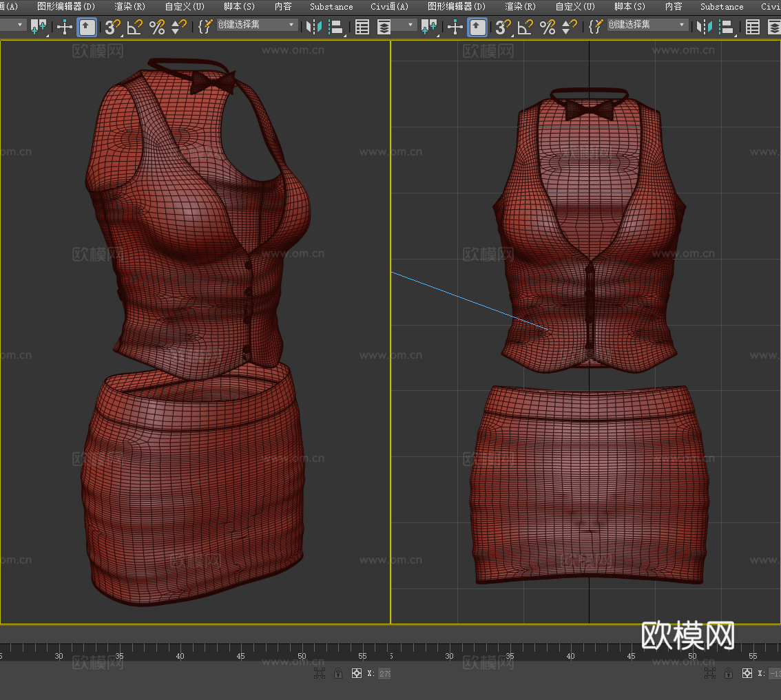Image resolution: width=781 pixels, height=700 pixels.
Task: Click the Use Pivot Point Center icon in right screenshot
Action: pyautogui.click(x=429, y=26)
